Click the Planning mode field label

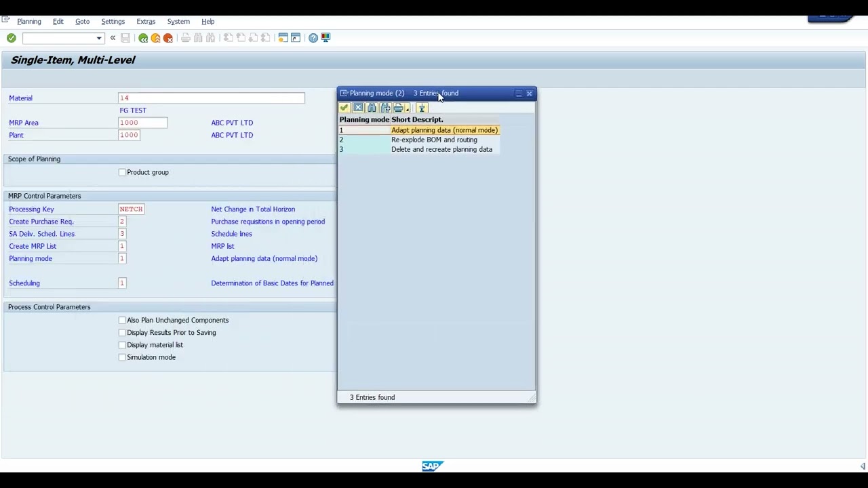click(31, 258)
